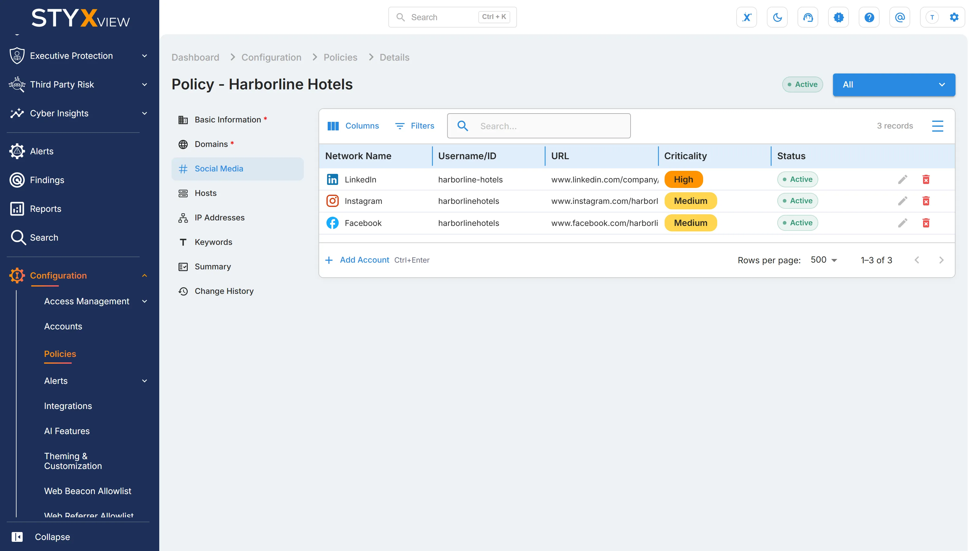The height and width of the screenshot is (551, 980).
Task: Delete the LinkedIn account row
Action: [926, 179]
